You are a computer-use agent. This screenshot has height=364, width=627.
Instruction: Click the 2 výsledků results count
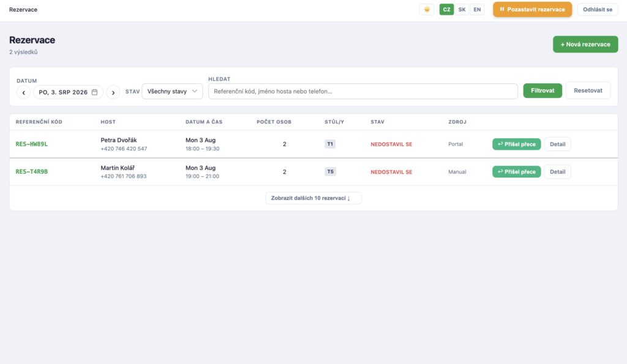pos(23,52)
